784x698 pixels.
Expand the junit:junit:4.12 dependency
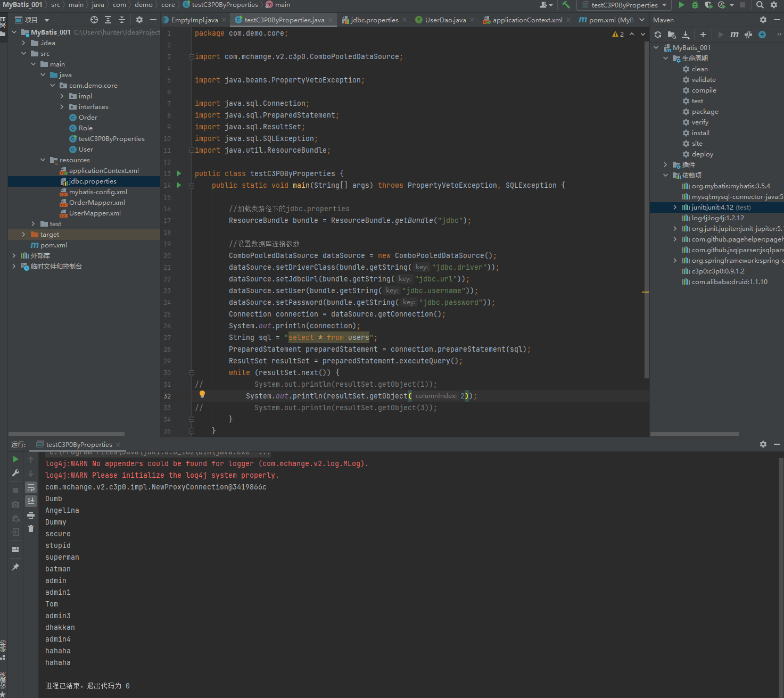pos(675,207)
